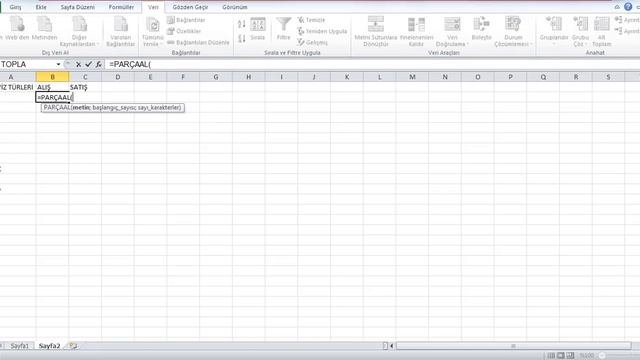The width and height of the screenshot is (640, 360).
Task: Click Bağlantıları Düzenle button
Action: click(x=198, y=42)
